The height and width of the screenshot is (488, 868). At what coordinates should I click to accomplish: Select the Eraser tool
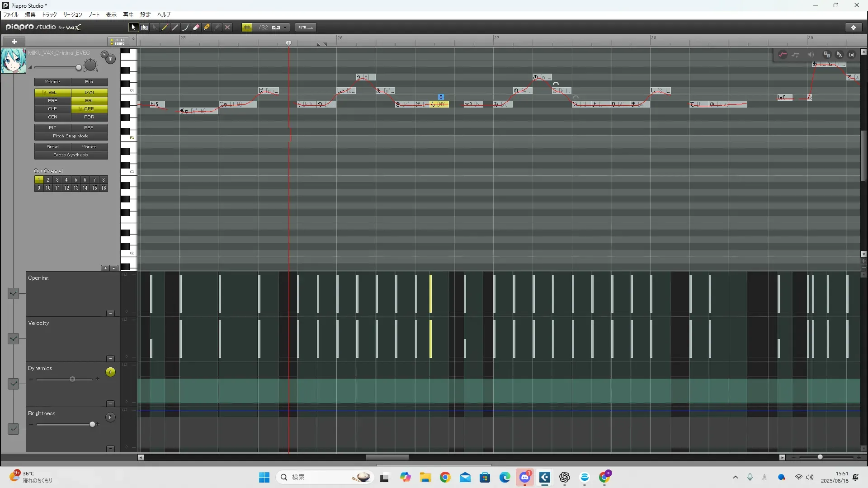click(x=196, y=28)
